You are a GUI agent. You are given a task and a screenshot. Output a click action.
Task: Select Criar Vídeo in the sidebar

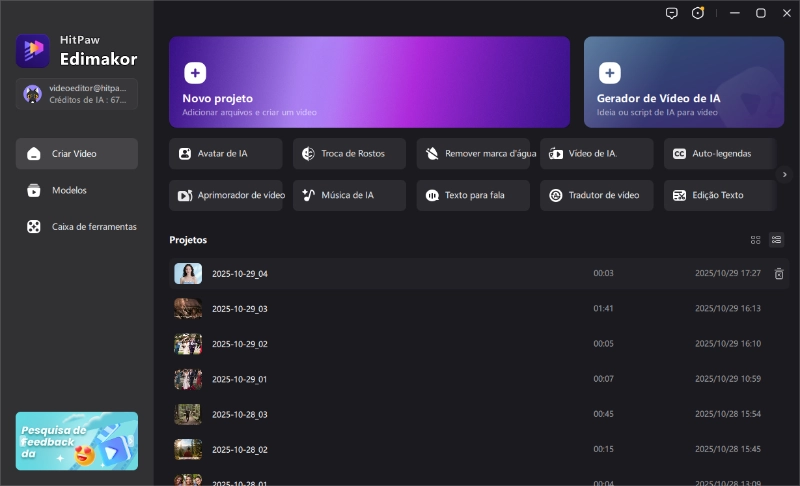click(x=77, y=154)
